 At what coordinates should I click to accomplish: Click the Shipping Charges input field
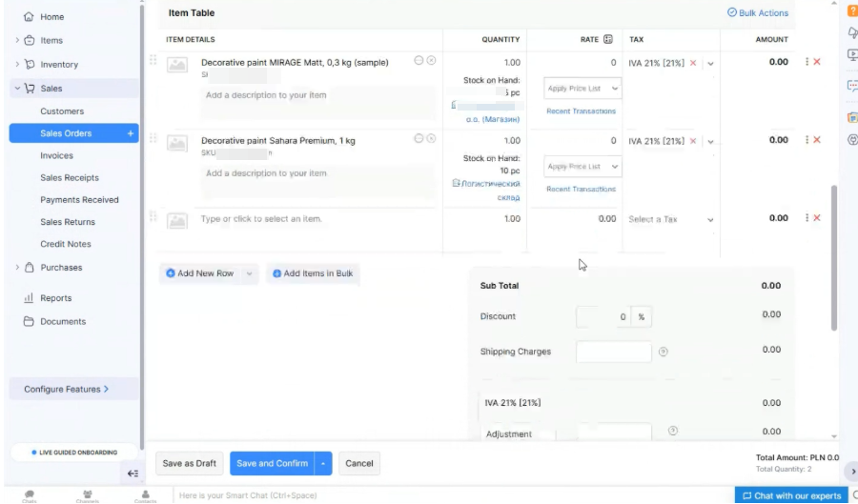pos(613,352)
